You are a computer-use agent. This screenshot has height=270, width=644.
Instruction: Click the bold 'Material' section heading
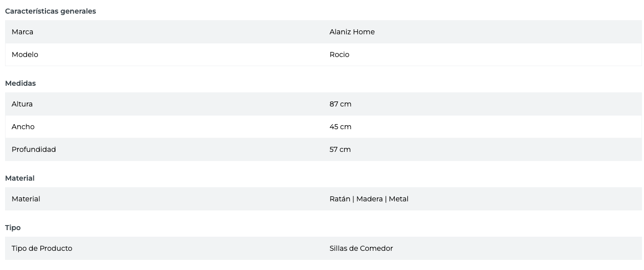pyautogui.click(x=20, y=178)
